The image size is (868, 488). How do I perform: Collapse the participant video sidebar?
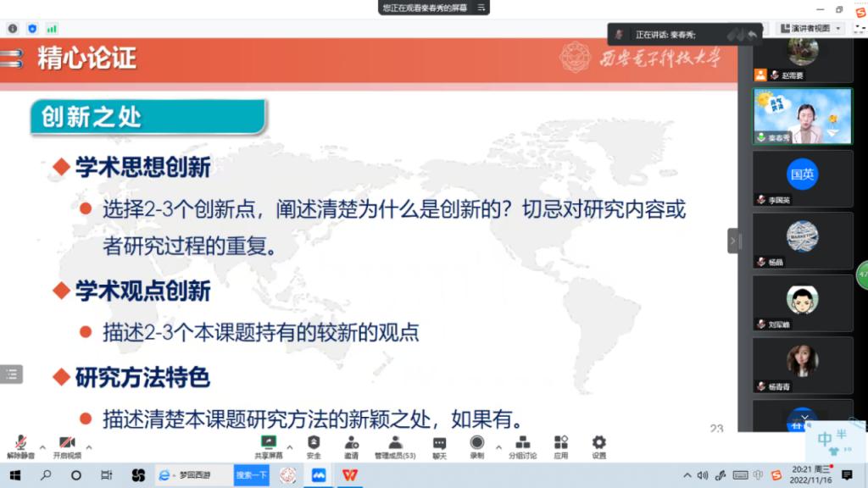tap(733, 241)
